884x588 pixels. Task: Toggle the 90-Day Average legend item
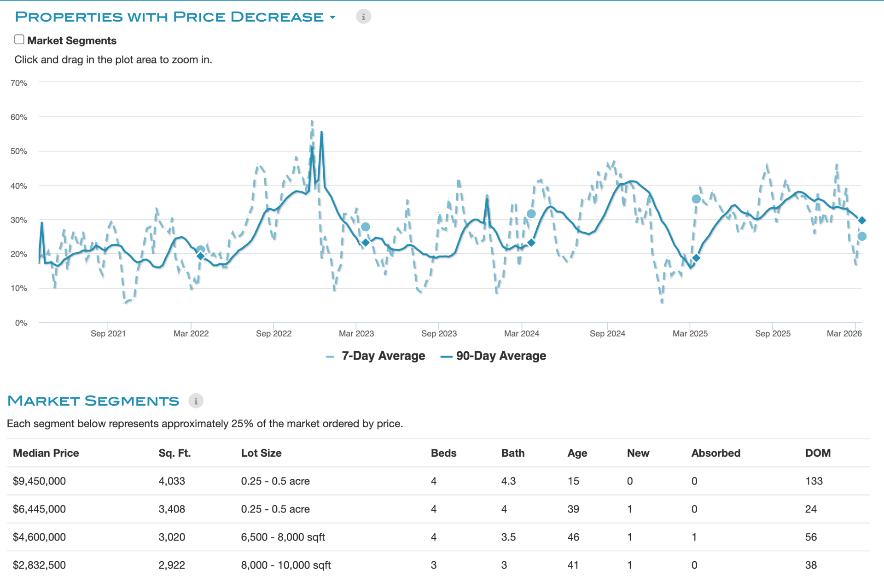point(500,356)
